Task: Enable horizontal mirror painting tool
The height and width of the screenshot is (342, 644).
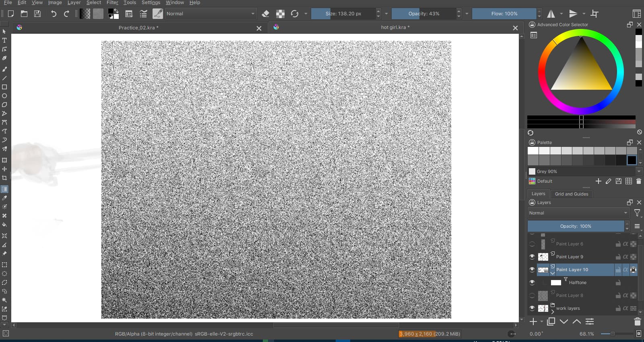Action: [551, 14]
